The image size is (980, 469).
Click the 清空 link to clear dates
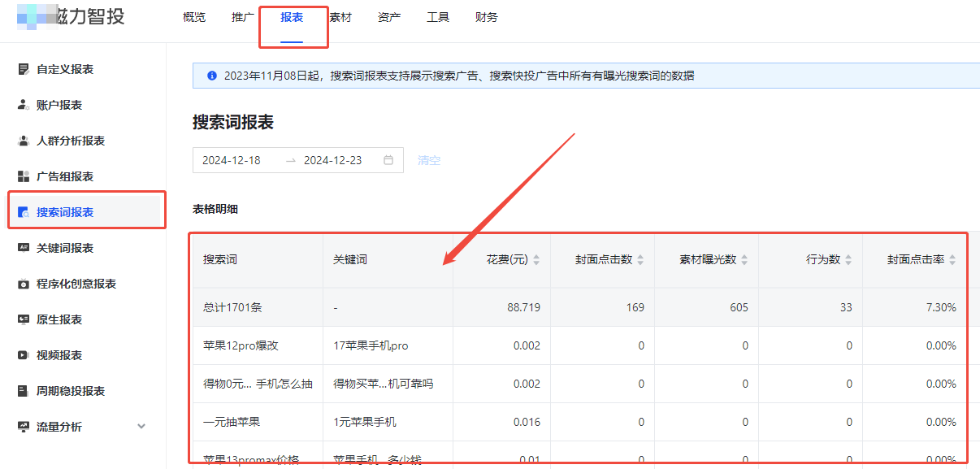[429, 160]
